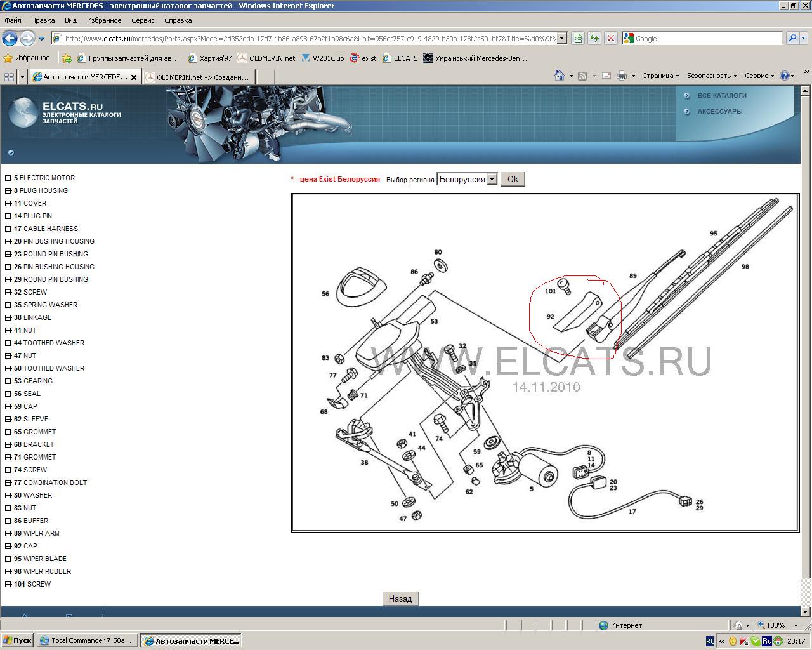The height and width of the screenshot is (650, 812).
Task: Close the Автозапчасти MERCEDES tab
Action: pos(134,77)
